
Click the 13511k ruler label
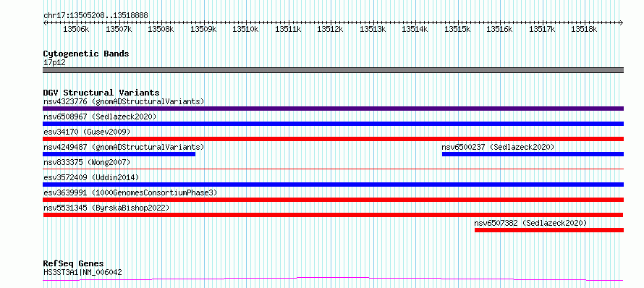288,29
